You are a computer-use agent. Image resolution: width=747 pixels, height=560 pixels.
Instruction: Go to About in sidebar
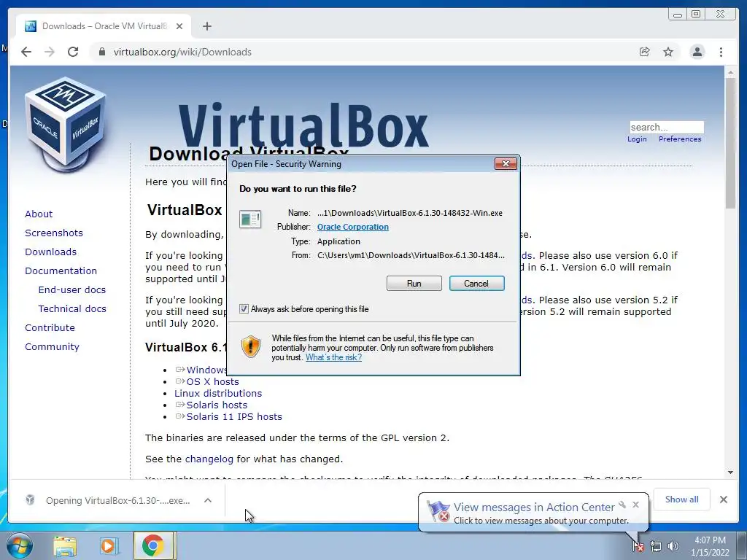[39, 214]
